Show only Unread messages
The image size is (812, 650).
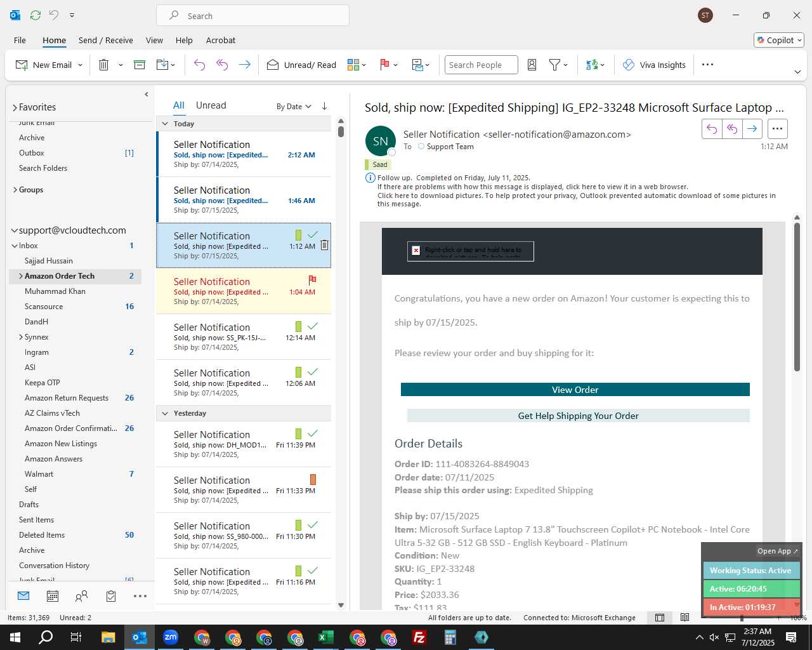pos(211,105)
